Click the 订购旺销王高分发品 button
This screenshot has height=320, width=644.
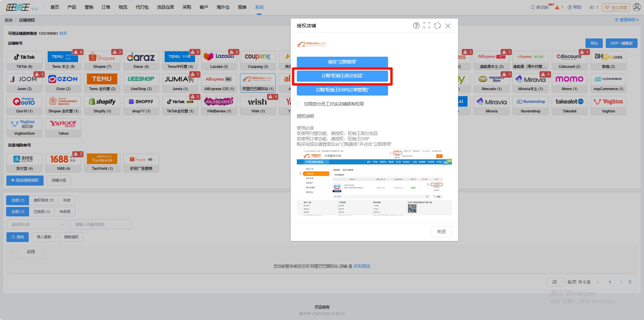[342, 76]
